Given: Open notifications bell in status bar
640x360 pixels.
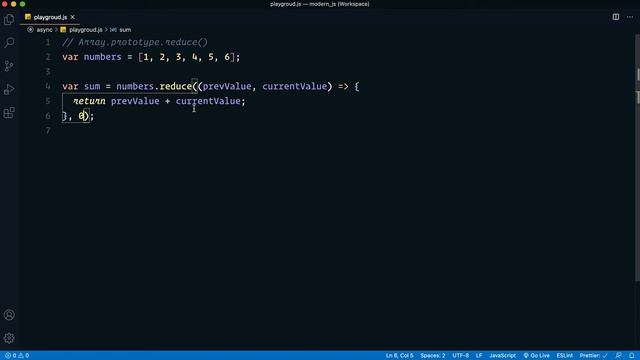Looking at the screenshot, I should [x=631, y=356].
